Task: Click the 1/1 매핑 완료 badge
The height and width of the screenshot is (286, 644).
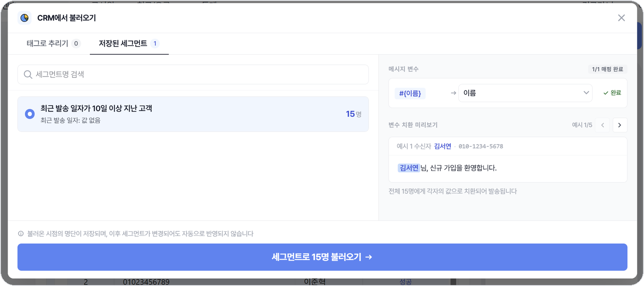Action: [x=607, y=69]
